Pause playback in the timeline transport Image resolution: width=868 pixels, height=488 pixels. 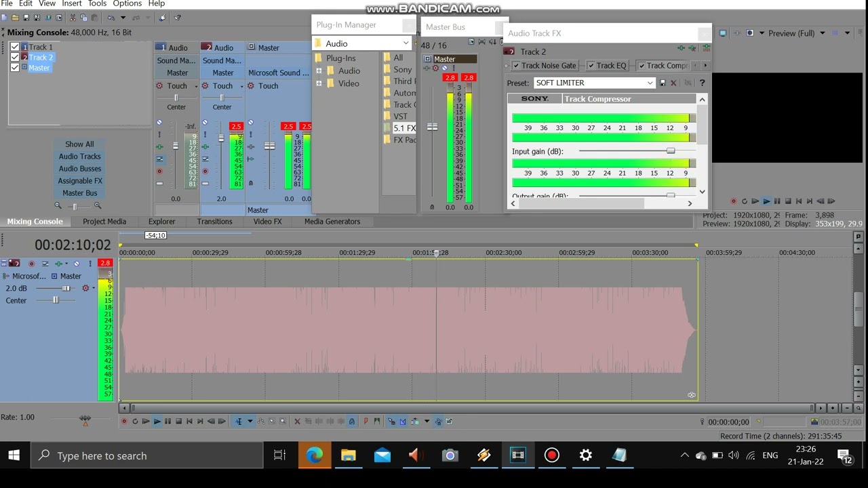click(167, 422)
